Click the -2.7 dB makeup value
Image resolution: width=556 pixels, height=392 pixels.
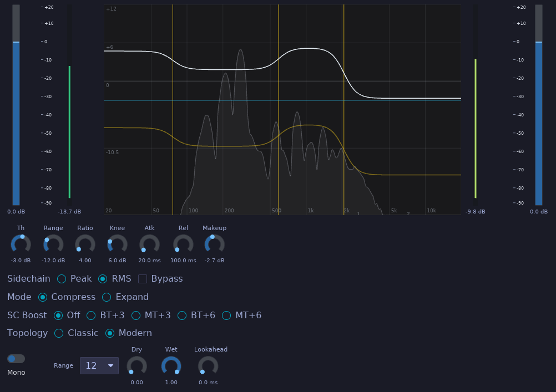215,261
